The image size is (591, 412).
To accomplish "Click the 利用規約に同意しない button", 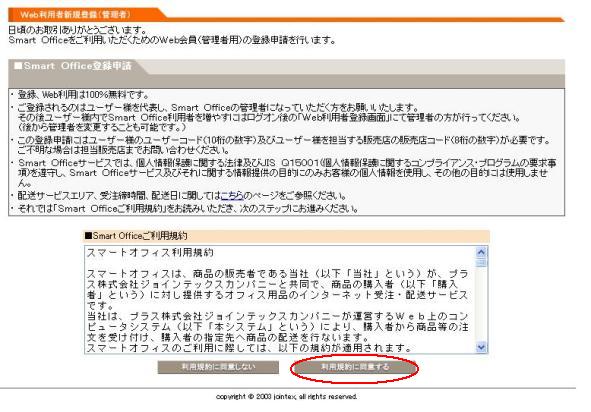I will tap(218, 368).
